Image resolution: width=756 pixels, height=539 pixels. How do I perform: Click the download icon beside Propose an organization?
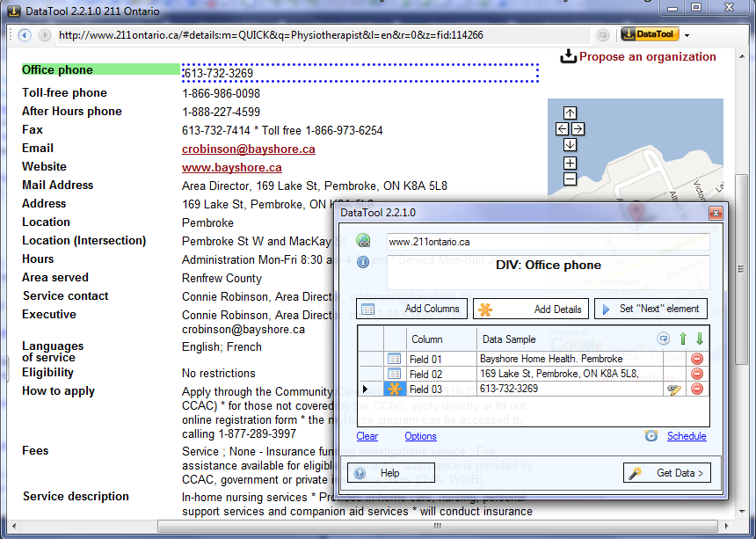(x=571, y=55)
